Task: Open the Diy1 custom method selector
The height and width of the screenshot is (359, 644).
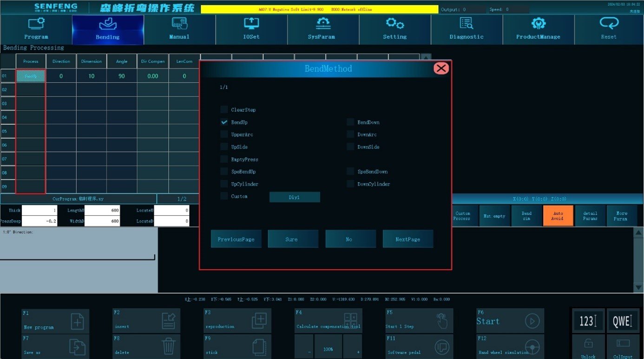Action: pos(295,197)
